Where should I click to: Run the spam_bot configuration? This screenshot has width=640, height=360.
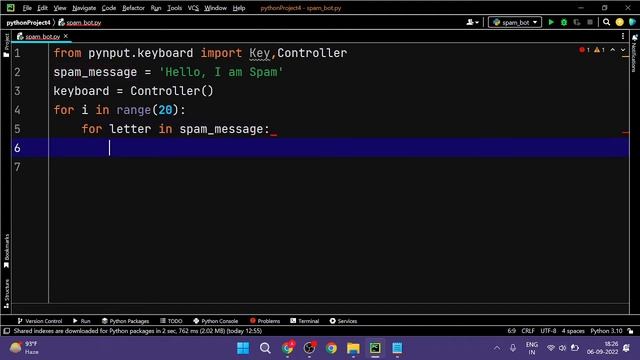tap(551, 22)
